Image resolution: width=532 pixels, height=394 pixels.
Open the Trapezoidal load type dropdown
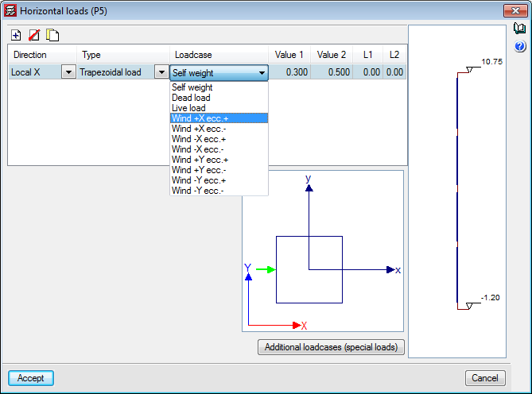(160, 72)
